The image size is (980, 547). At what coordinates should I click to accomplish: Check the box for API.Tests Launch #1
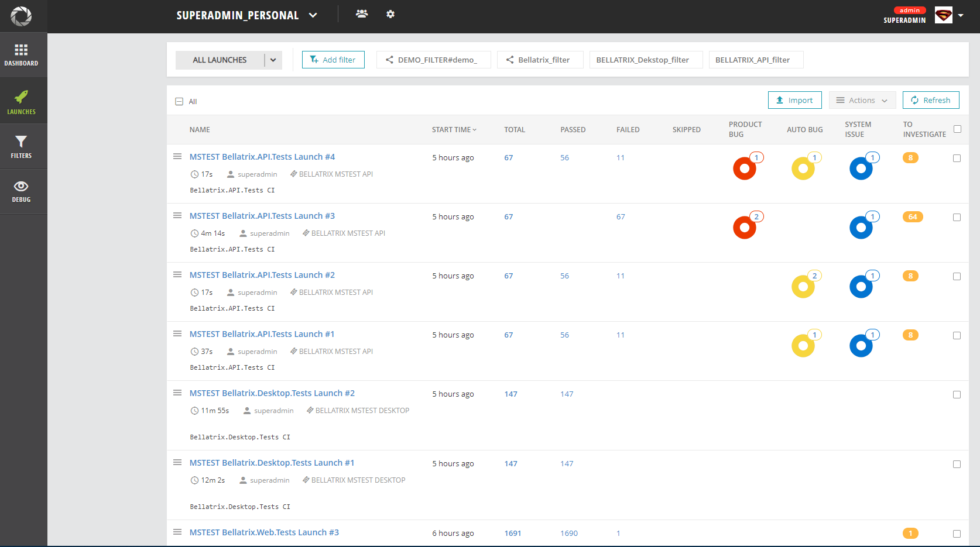pyautogui.click(x=957, y=335)
